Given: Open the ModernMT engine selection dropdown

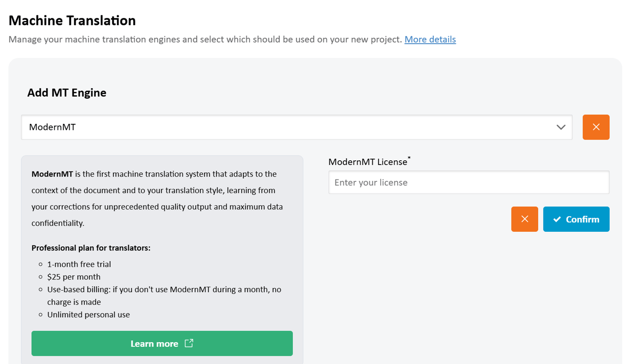Looking at the screenshot, I should click(x=296, y=127).
